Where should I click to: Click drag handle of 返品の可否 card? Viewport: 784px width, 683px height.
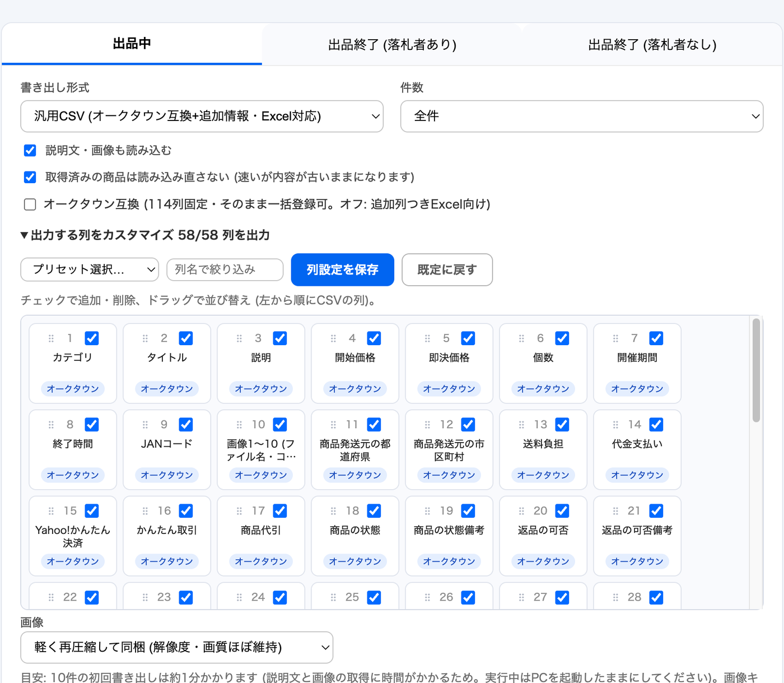[521, 511]
